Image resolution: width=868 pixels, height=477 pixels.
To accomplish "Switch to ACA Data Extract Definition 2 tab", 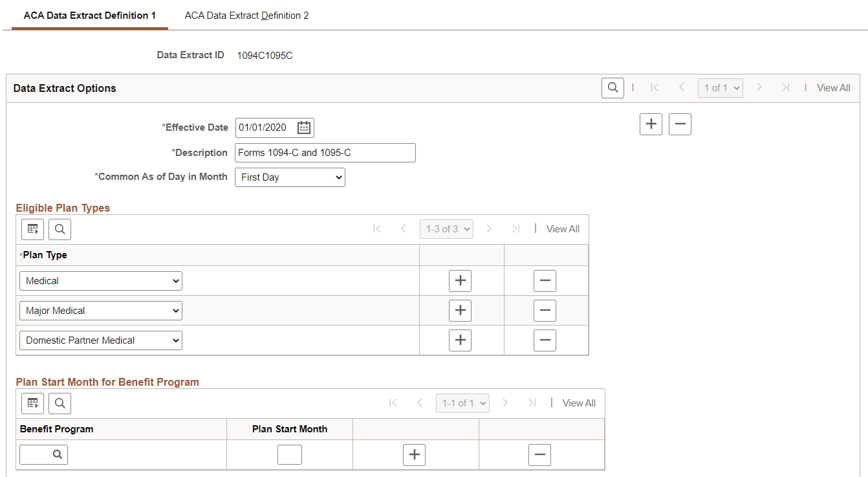I will click(246, 16).
